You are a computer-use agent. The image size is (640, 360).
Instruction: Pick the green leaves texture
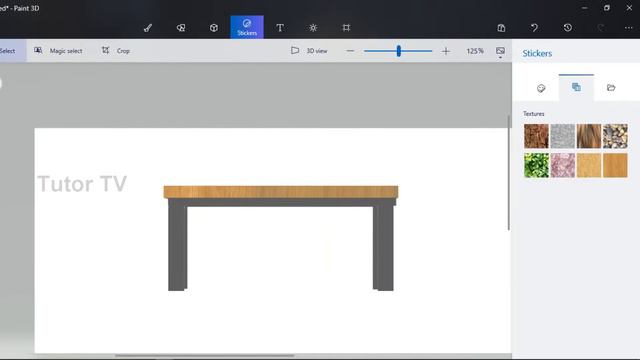point(536,165)
